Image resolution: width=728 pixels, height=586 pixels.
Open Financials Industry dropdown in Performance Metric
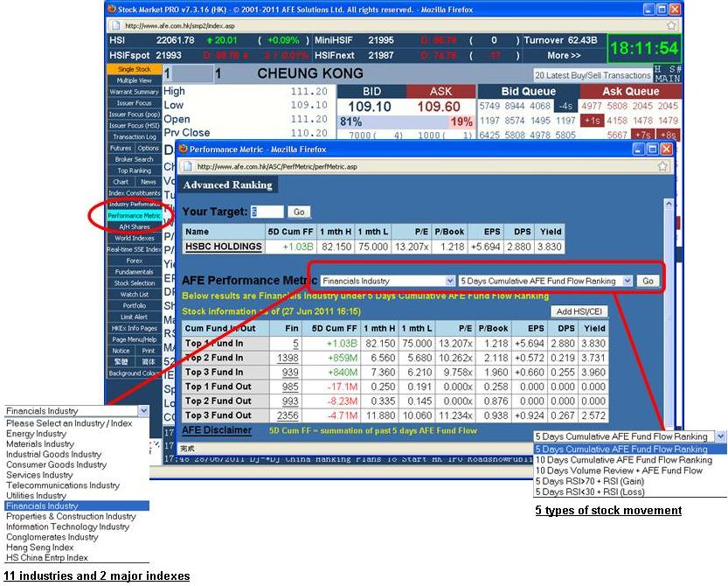point(388,281)
